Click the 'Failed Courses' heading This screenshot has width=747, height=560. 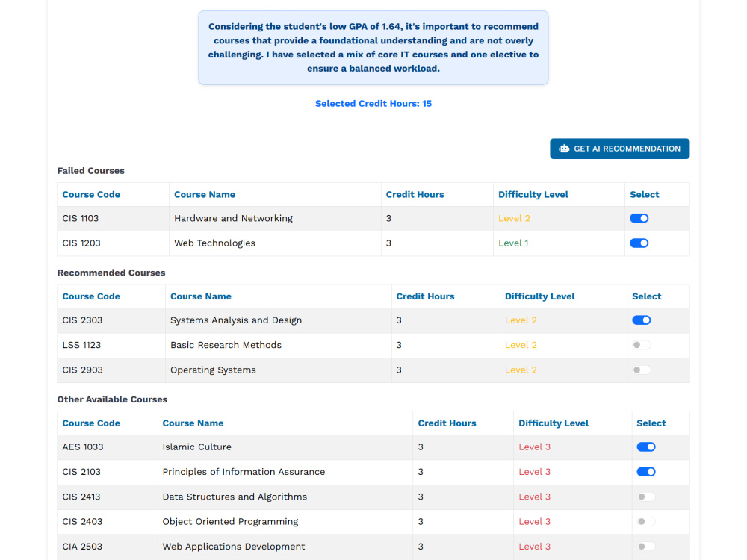pyautogui.click(x=91, y=170)
